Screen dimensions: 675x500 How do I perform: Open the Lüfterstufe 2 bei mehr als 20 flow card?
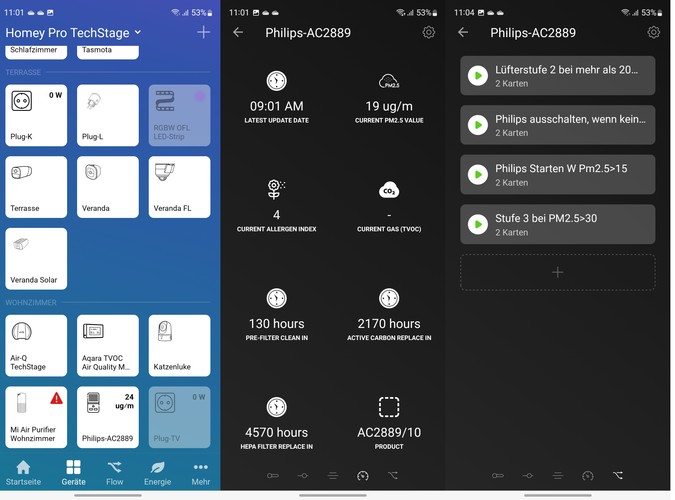coord(557,75)
